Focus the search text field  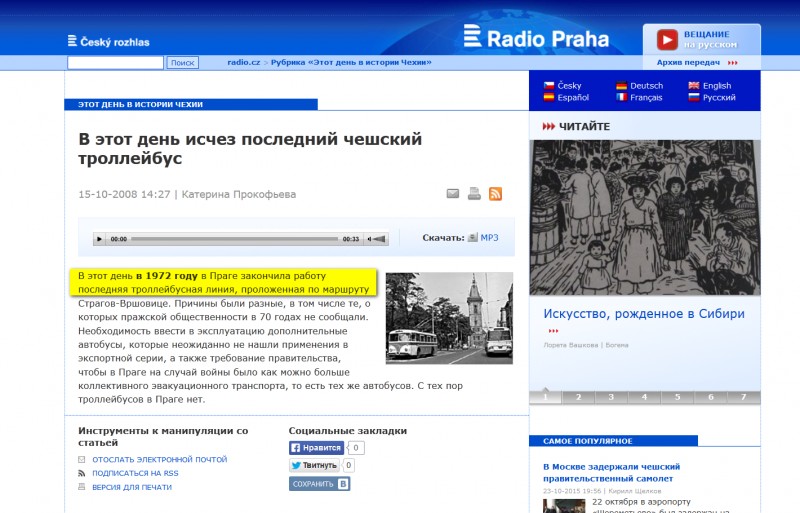tap(115, 62)
